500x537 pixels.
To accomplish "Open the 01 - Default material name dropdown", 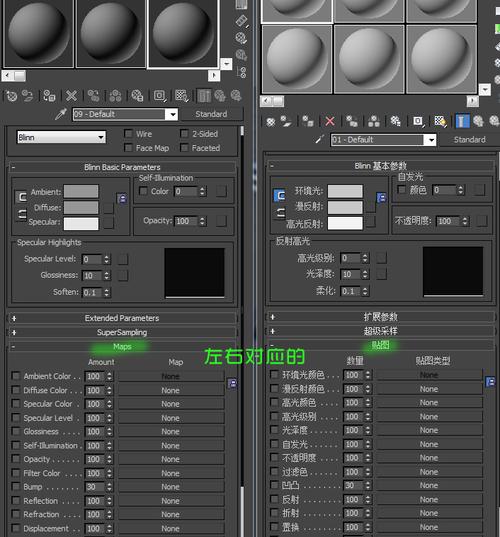I will [430, 140].
